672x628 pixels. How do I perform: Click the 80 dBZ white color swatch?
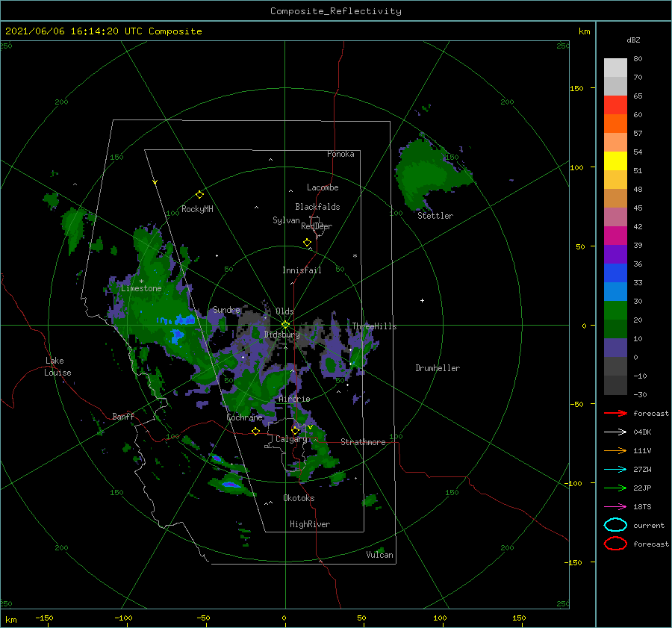[615, 67]
